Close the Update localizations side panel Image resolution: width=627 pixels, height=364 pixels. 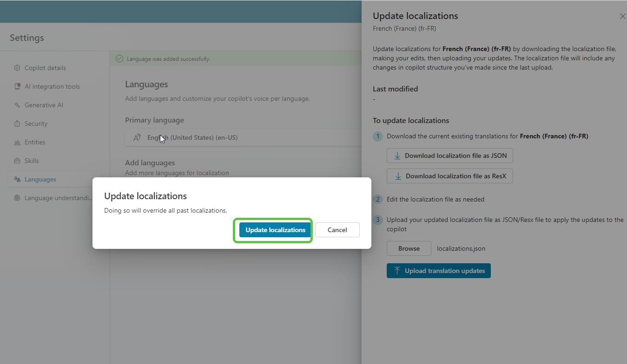622,16
